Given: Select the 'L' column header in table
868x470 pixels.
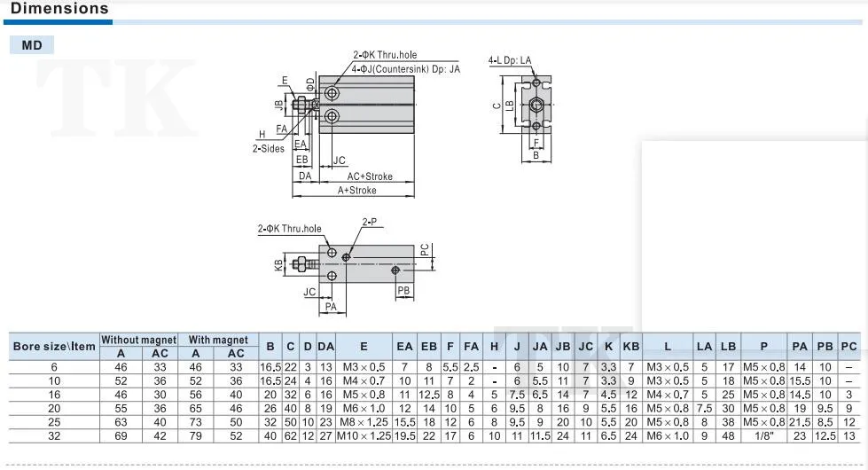Looking at the screenshot, I should [x=668, y=346].
